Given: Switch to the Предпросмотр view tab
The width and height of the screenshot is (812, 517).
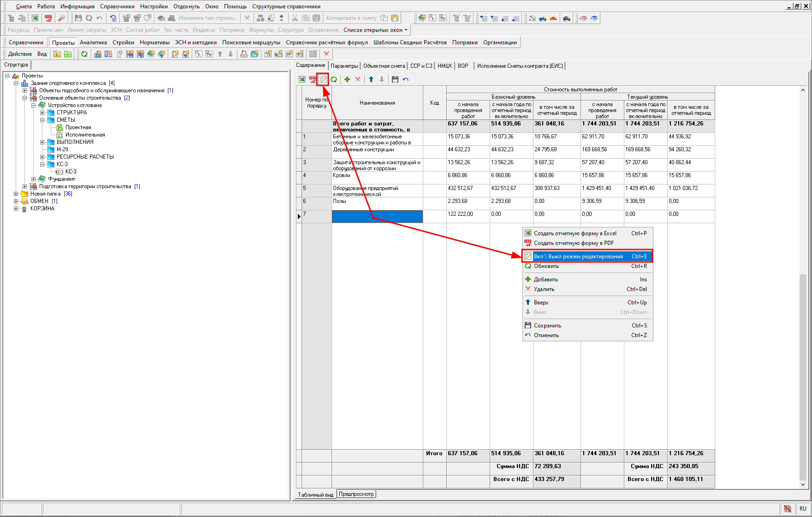Looking at the screenshot, I should click(x=356, y=494).
